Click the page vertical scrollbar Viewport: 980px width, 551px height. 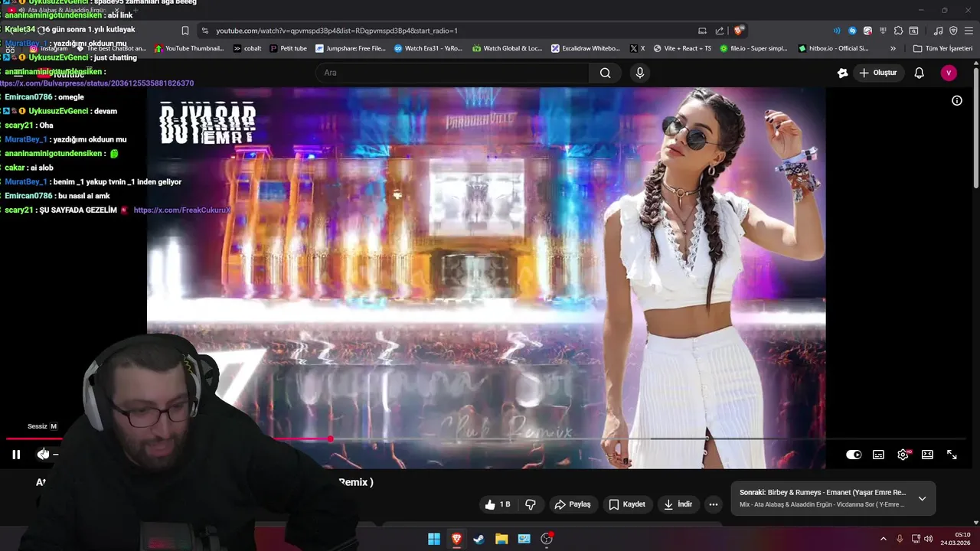(x=975, y=126)
